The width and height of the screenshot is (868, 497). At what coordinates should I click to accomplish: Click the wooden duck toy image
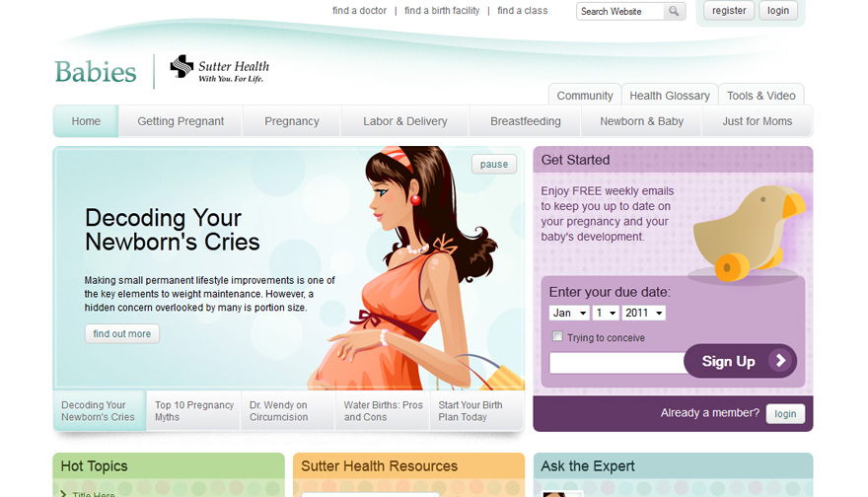coord(747,233)
